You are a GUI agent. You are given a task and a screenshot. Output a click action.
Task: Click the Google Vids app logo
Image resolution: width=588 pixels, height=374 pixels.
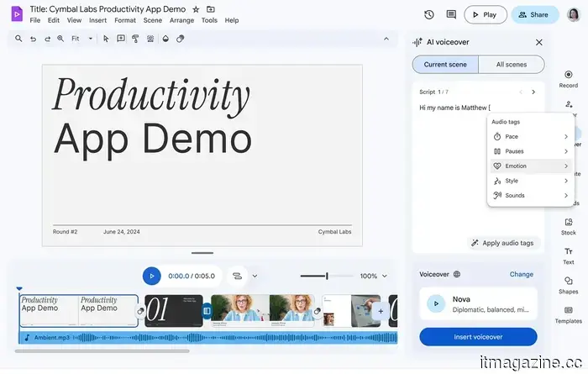(x=17, y=14)
